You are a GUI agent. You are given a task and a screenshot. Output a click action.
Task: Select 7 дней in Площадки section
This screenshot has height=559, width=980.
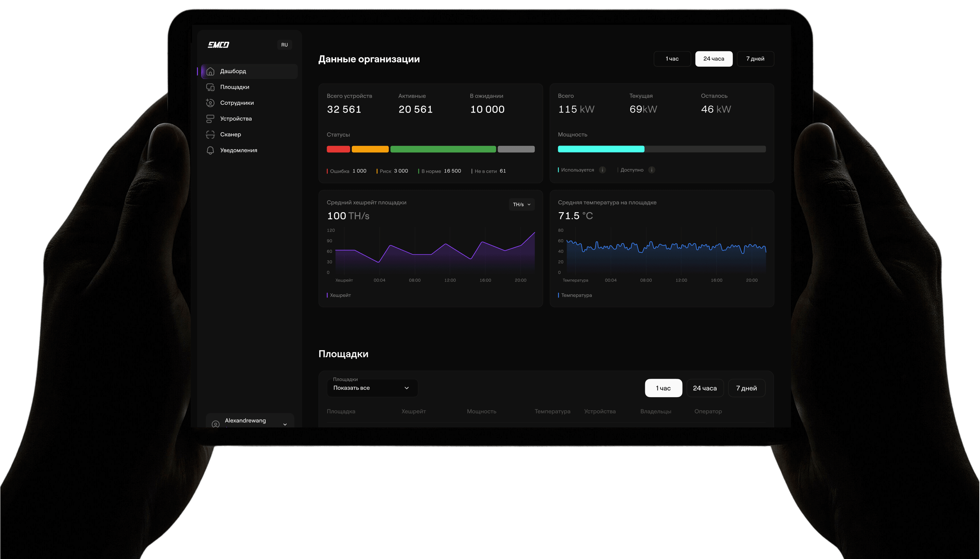(x=747, y=388)
